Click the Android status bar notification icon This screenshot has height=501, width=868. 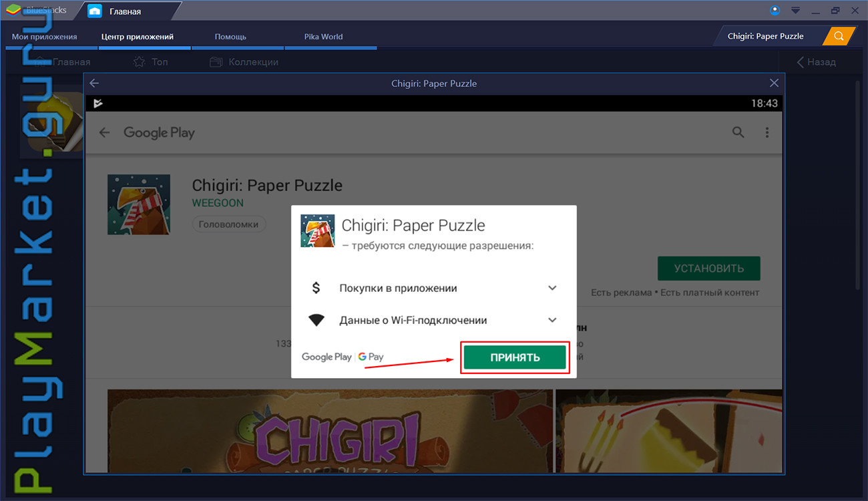click(98, 104)
